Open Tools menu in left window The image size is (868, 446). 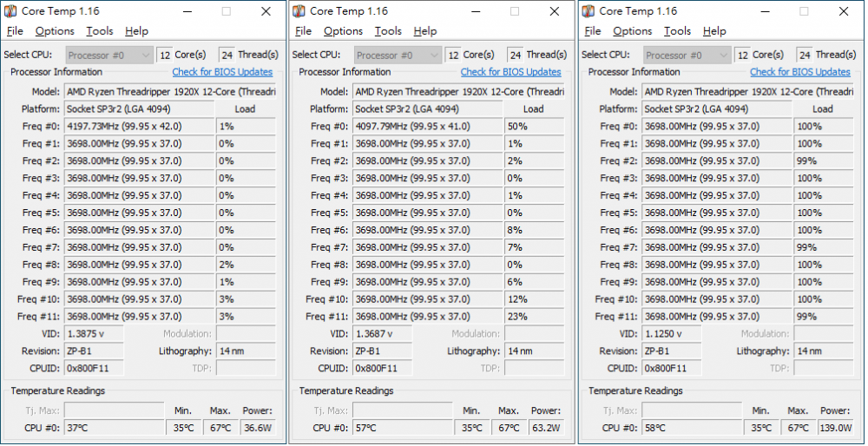click(x=100, y=31)
